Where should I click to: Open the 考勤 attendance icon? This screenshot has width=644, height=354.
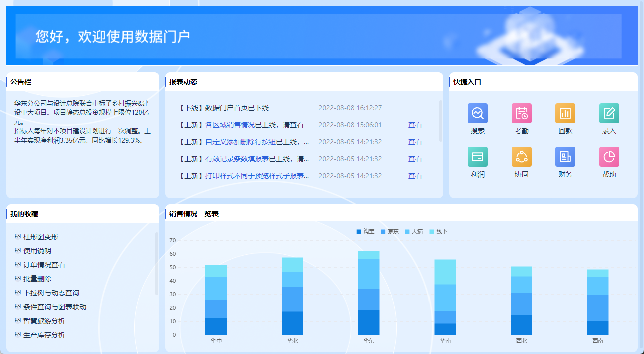click(x=521, y=113)
